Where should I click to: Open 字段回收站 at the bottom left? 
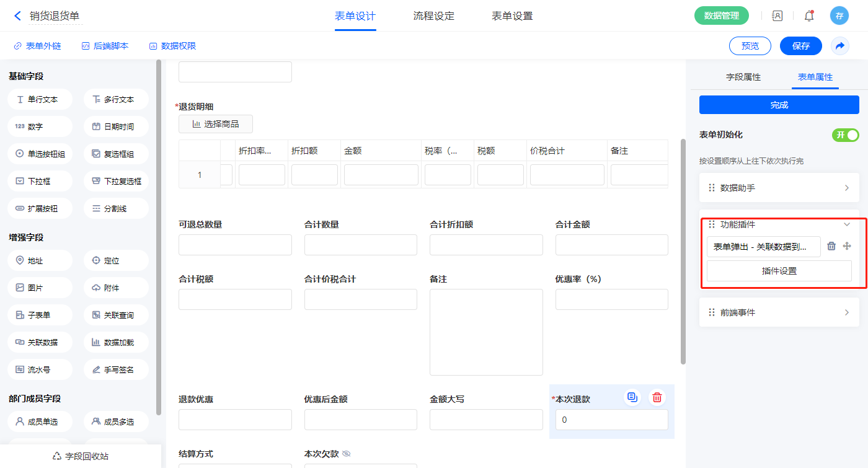(x=81, y=456)
